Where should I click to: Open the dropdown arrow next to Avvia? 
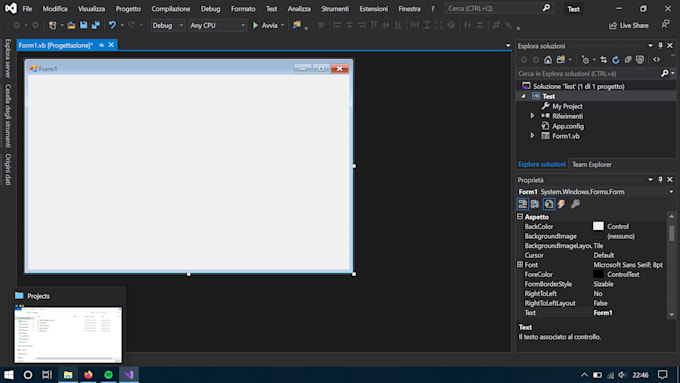282,26
